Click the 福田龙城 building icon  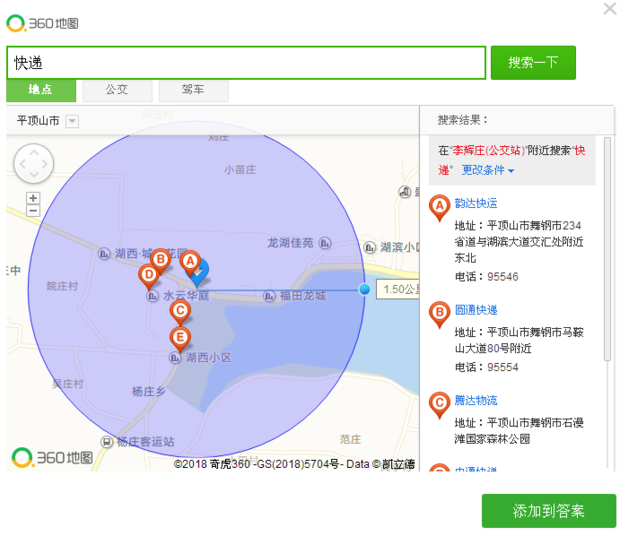[x=269, y=296]
